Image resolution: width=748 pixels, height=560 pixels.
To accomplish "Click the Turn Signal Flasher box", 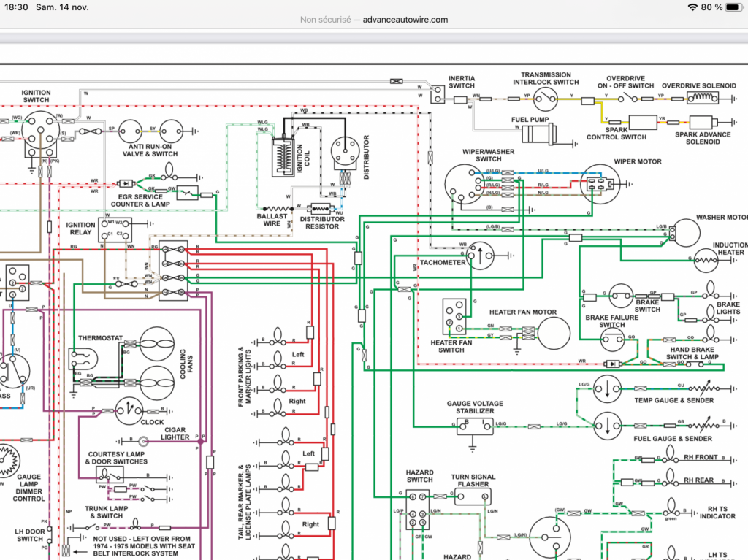I will (x=473, y=496).
